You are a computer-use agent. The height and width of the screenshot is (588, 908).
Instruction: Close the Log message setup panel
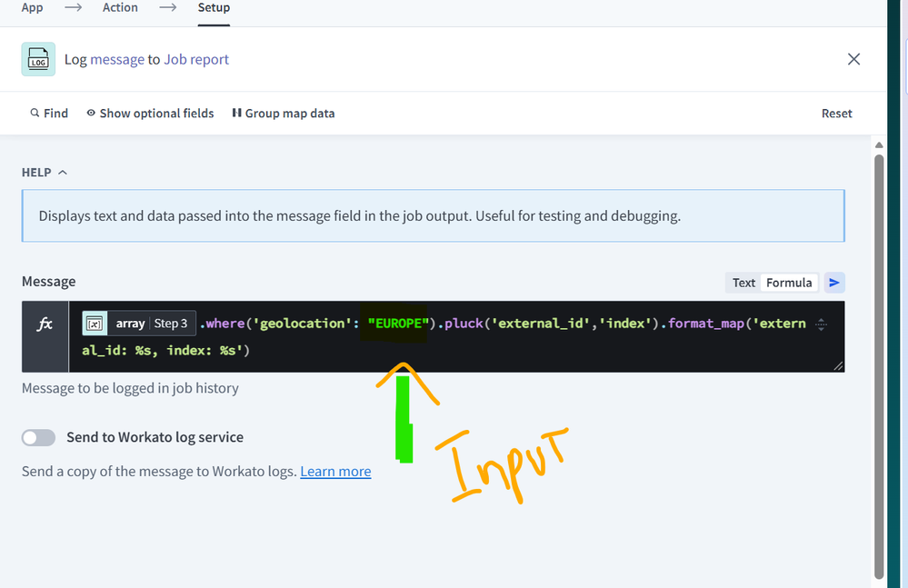click(x=853, y=59)
